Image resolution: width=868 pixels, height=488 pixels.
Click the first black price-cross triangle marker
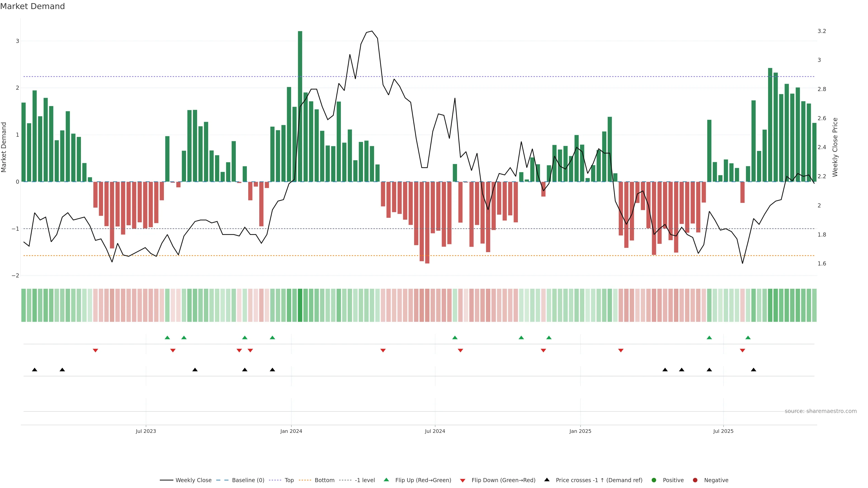(x=34, y=370)
